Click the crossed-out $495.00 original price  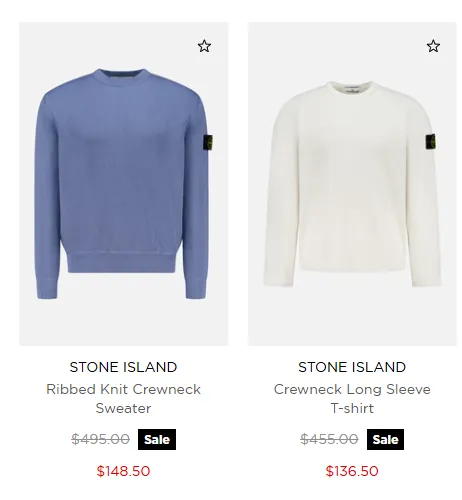(100, 439)
